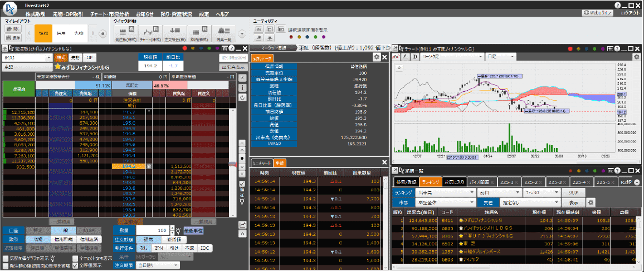Click the pin icon under utilities
This screenshot has width=644, height=272.
(258, 38)
